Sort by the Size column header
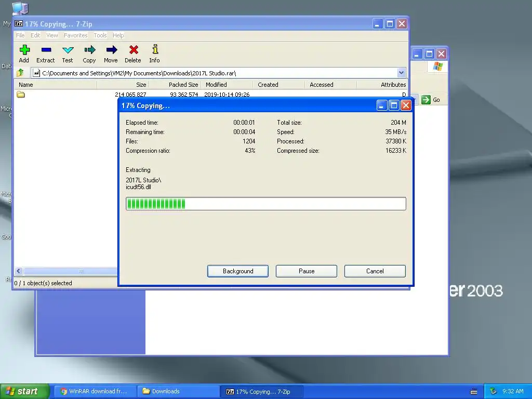Image resolution: width=532 pixels, height=399 pixels. [x=123, y=85]
